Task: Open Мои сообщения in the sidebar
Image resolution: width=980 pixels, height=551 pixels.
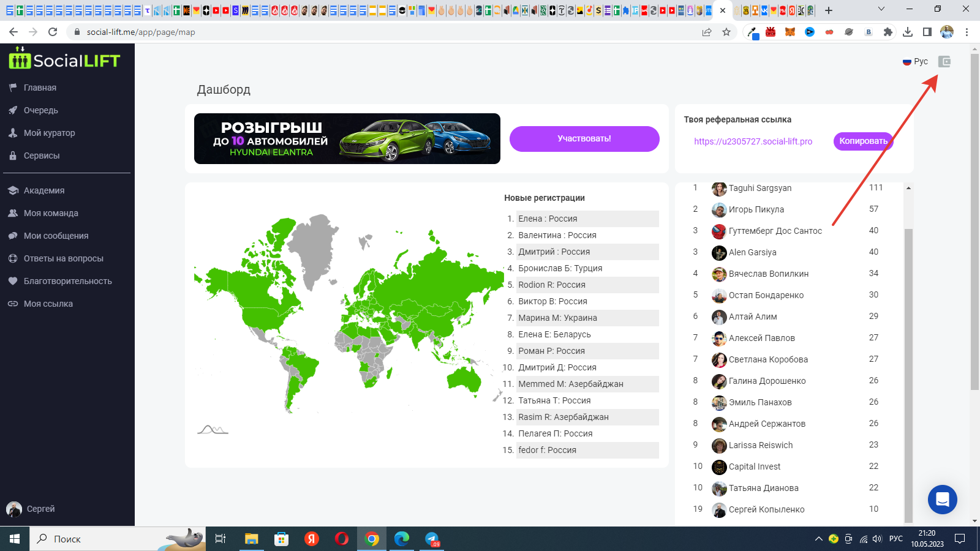Action: click(56, 236)
